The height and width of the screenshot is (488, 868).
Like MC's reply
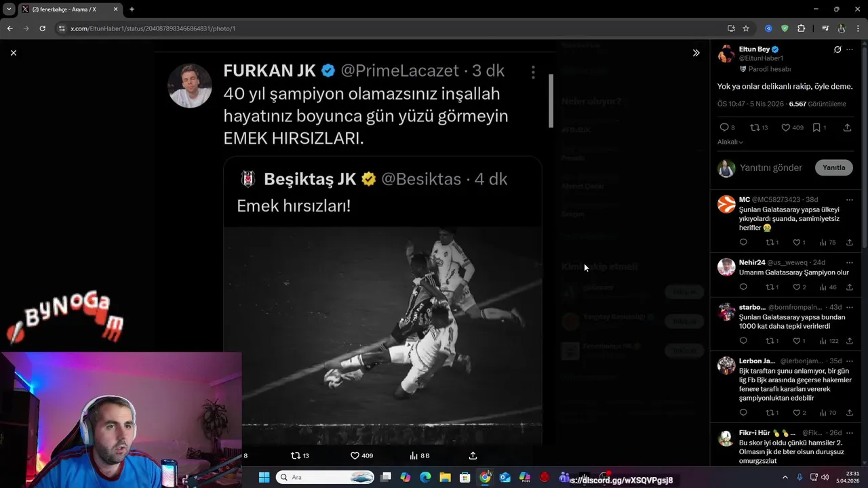797,243
